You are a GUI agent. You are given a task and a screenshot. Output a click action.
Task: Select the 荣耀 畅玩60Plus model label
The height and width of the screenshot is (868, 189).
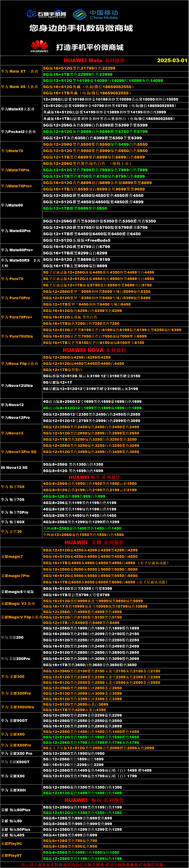[16, 810]
